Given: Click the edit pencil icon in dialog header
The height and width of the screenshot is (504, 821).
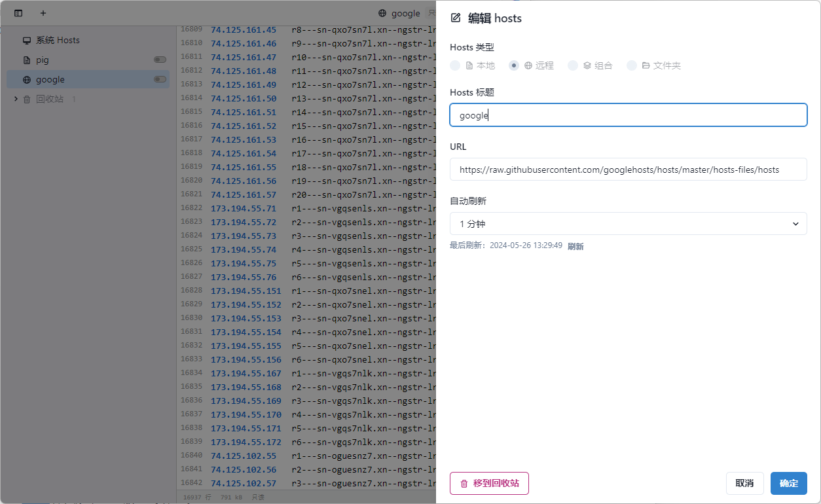Looking at the screenshot, I should [x=456, y=18].
